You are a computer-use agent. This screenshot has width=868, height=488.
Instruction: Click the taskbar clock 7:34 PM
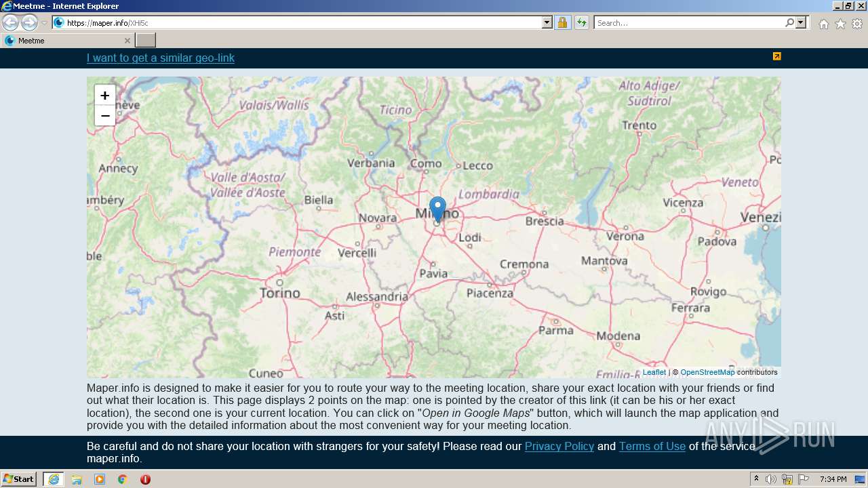(x=833, y=479)
